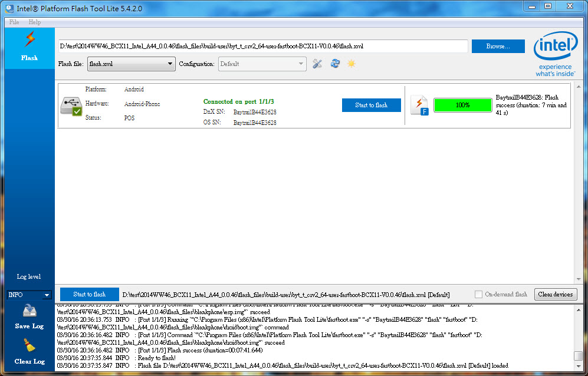Click the Browse button
Screen dimensions: 588x376
pos(497,46)
